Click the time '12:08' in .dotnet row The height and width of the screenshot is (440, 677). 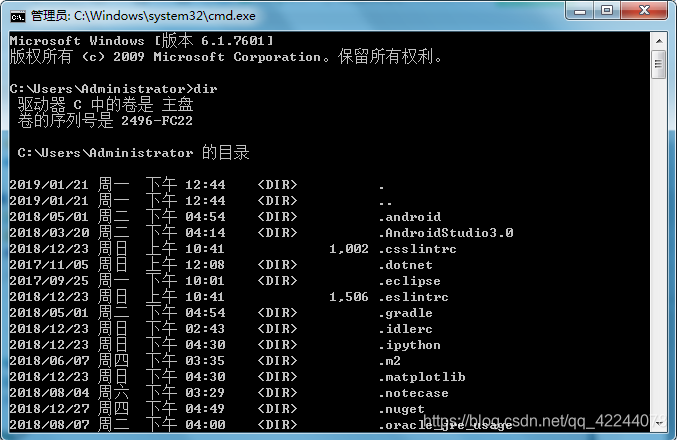click(x=205, y=265)
